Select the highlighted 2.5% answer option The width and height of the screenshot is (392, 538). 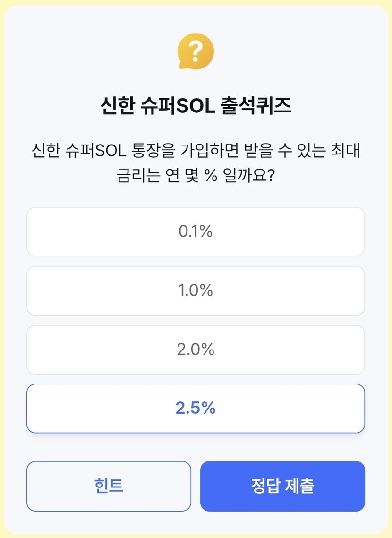coord(196,409)
